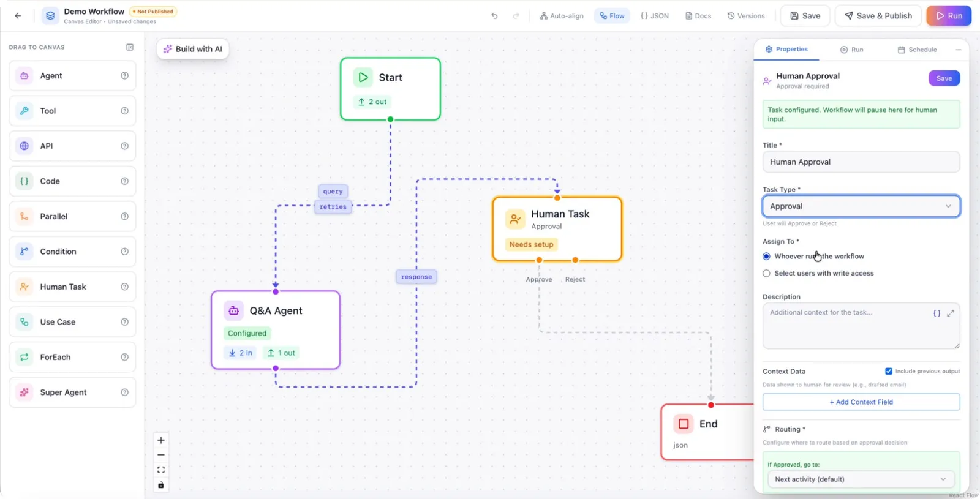Click the Human Task help question icon

124,287
